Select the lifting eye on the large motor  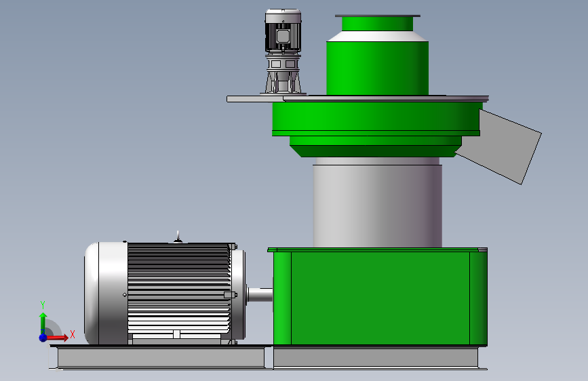[178, 237]
